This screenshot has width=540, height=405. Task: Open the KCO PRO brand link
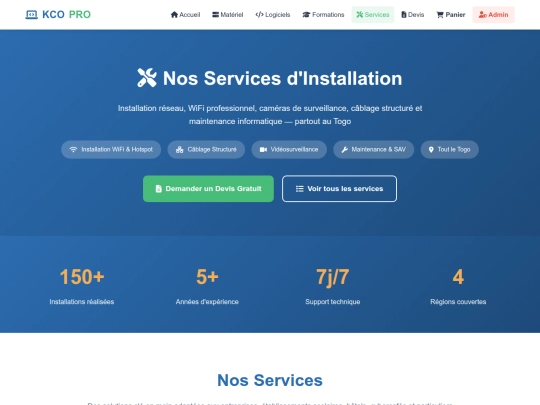tap(58, 14)
